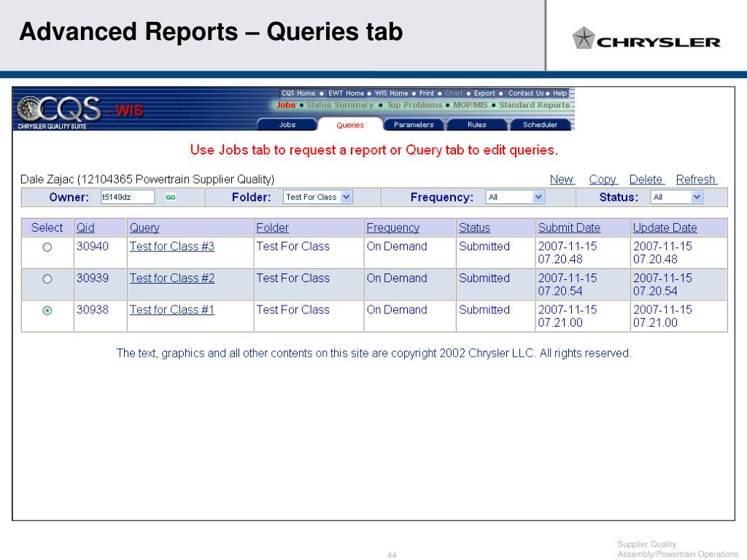This screenshot has width=747, height=560.
Task: Open Status Summary menu item
Action: click(340, 105)
